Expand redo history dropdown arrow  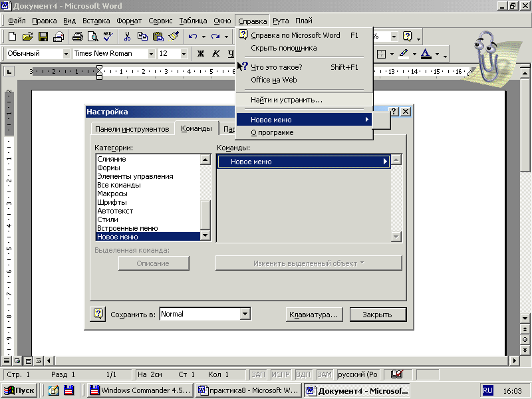point(226,37)
